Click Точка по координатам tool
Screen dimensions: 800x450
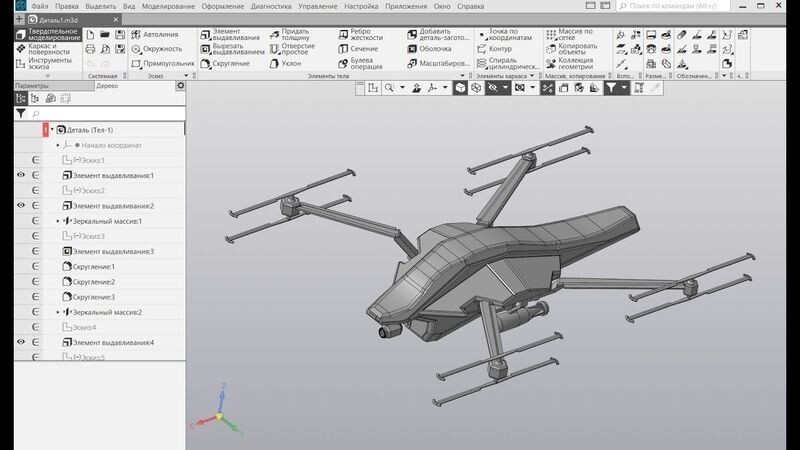(505, 34)
